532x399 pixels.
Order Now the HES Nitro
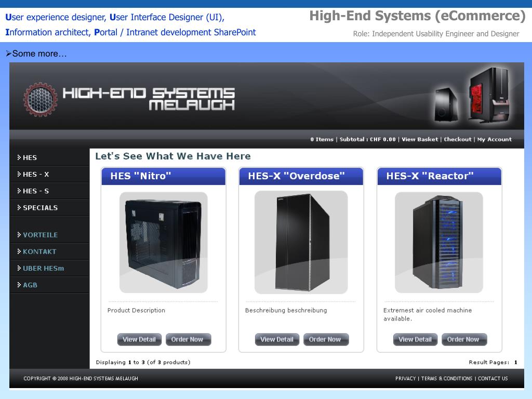(188, 339)
